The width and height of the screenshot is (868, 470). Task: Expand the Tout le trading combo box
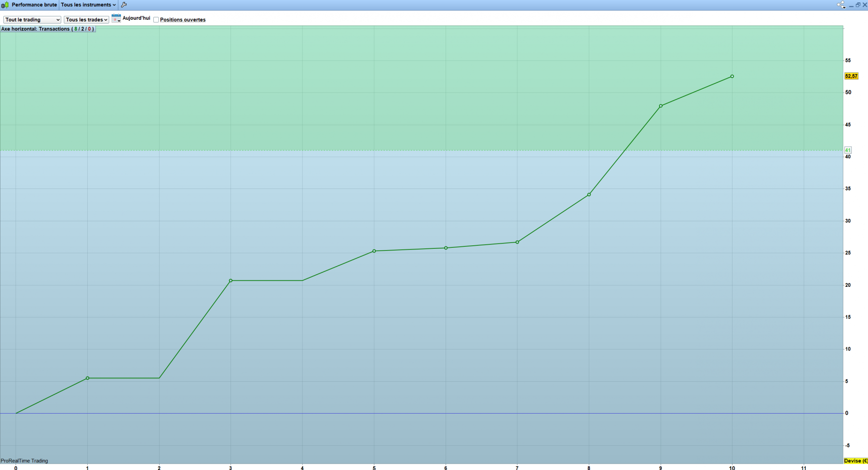click(32, 20)
